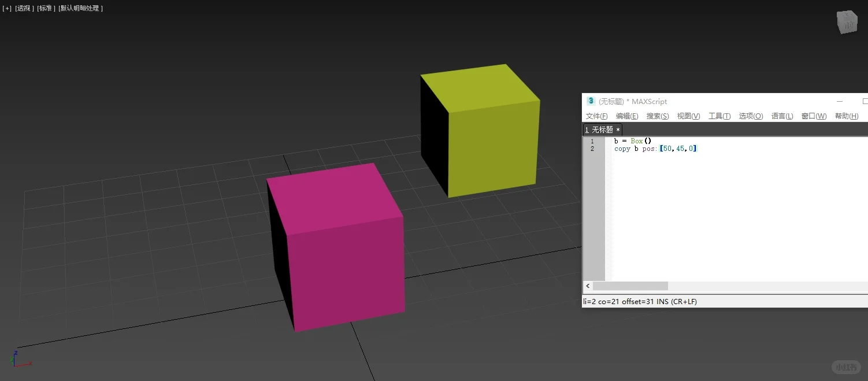The width and height of the screenshot is (868, 381).
Task: Open the 文件(F) menu in MAXScript editor
Action: pos(596,116)
